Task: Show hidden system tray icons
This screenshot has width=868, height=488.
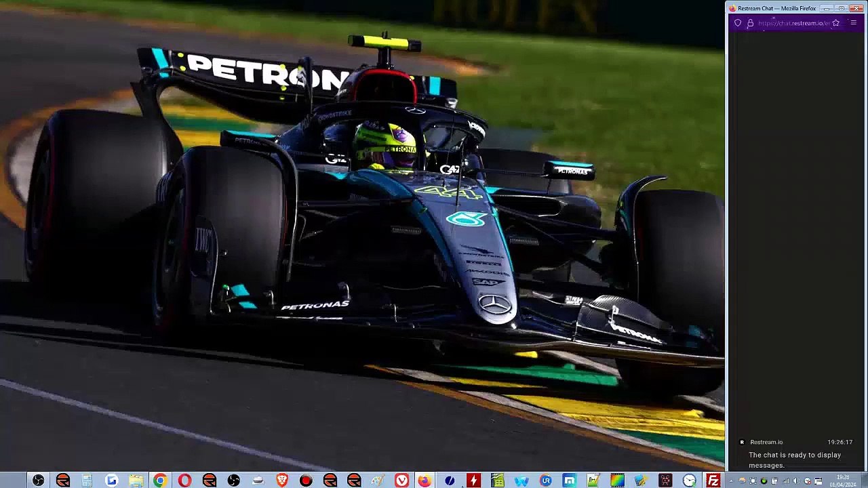Action: pyautogui.click(x=731, y=481)
